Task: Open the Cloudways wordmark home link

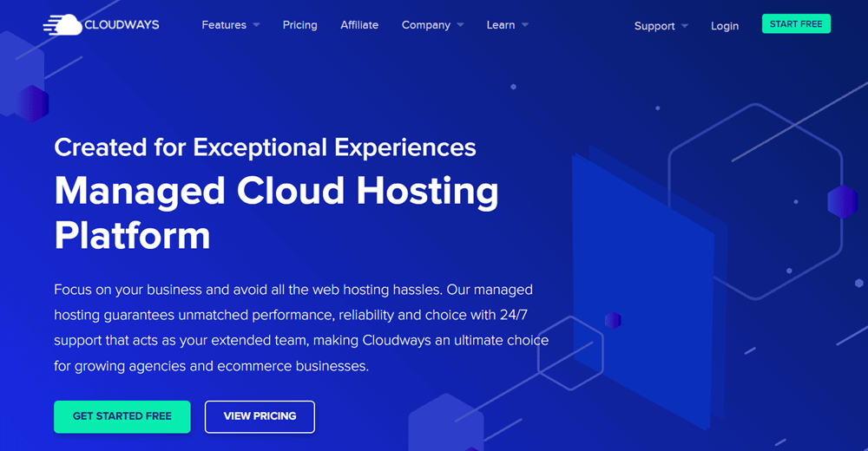Action: click(122, 25)
